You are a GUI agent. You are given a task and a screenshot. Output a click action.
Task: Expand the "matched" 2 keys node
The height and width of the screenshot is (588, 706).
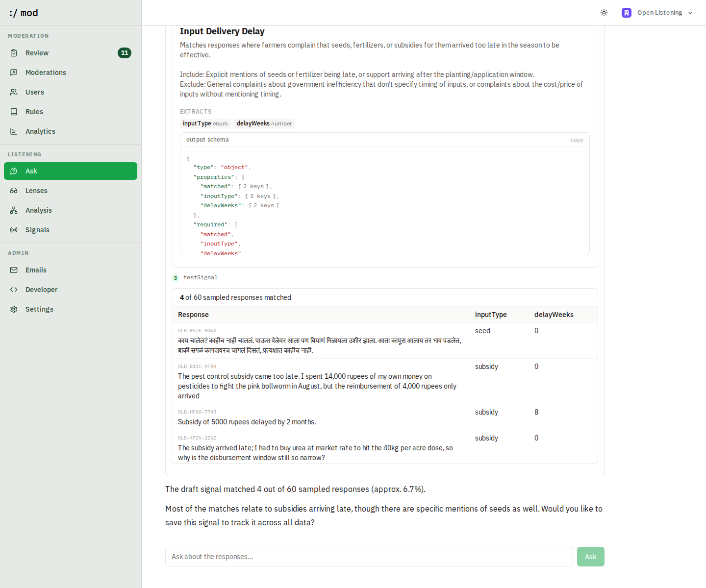(254, 187)
